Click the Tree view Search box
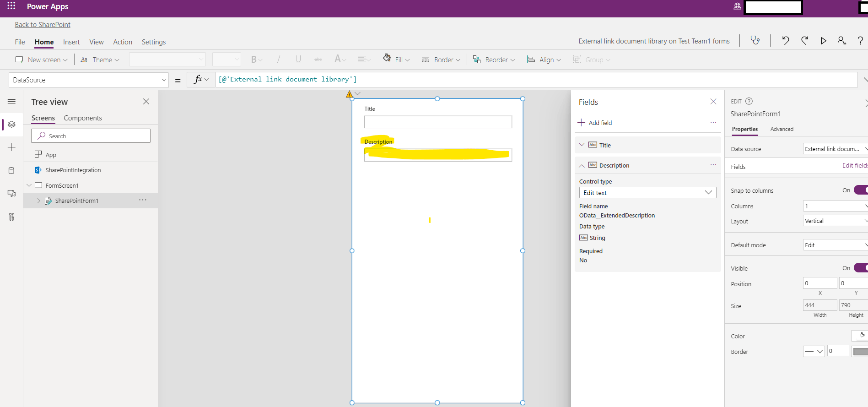This screenshot has height=407, width=868. pyautogui.click(x=91, y=136)
